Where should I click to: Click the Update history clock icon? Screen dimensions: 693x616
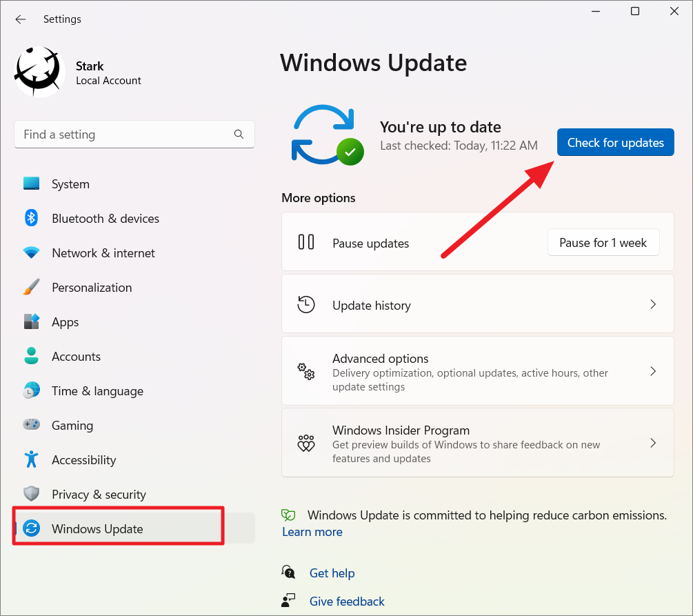click(x=306, y=304)
